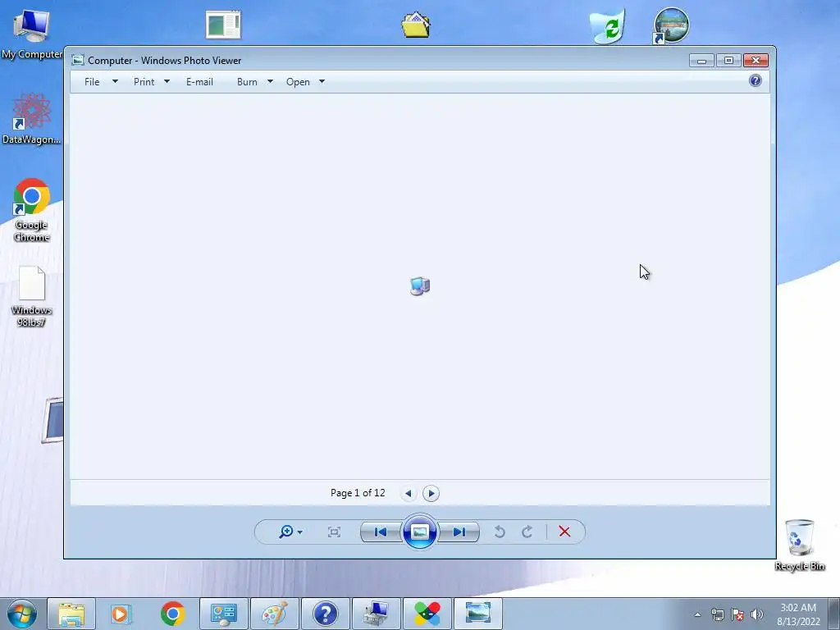Select the round landscape shortcut icon
Viewport: 840px width, 630px height.
coord(671,25)
